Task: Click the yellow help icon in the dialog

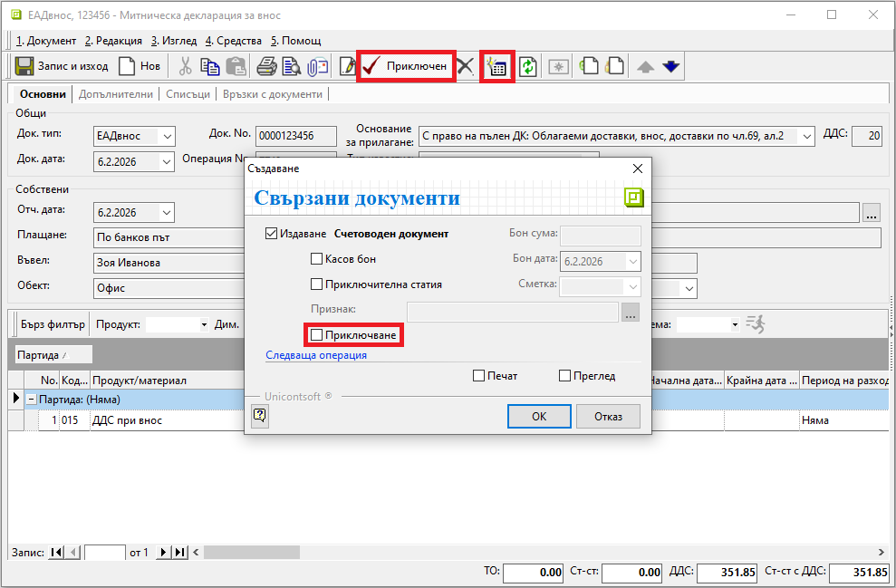Action: tap(260, 415)
